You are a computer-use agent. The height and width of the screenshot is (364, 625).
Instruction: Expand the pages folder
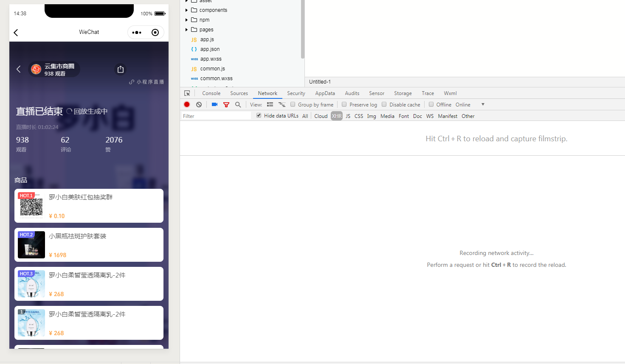click(x=186, y=30)
